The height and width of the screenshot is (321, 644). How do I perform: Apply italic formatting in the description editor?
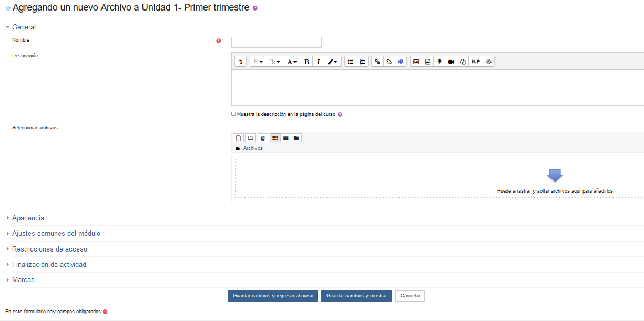[318, 62]
